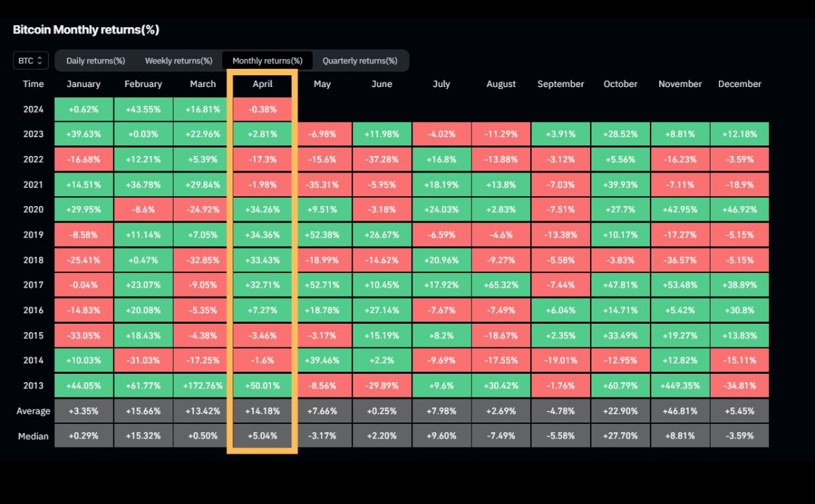Click October 2023 cell showing +28.52%
Image resolution: width=815 pixels, height=504 pixels.
pos(620,134)
